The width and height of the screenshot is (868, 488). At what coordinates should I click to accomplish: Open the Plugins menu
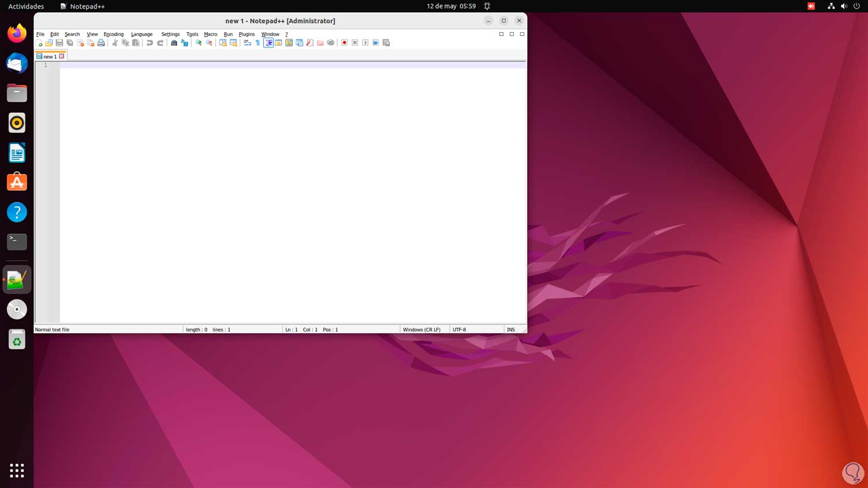coord(247,34)
